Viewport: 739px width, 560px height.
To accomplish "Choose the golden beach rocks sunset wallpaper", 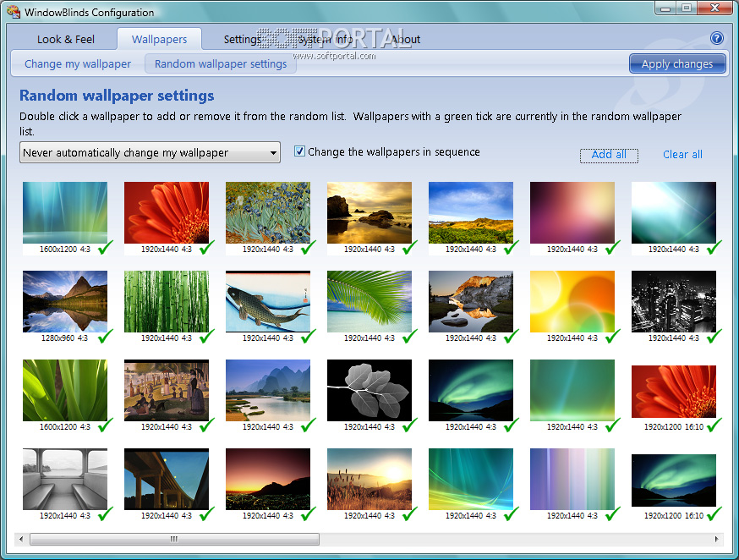I will click(369, 212).
